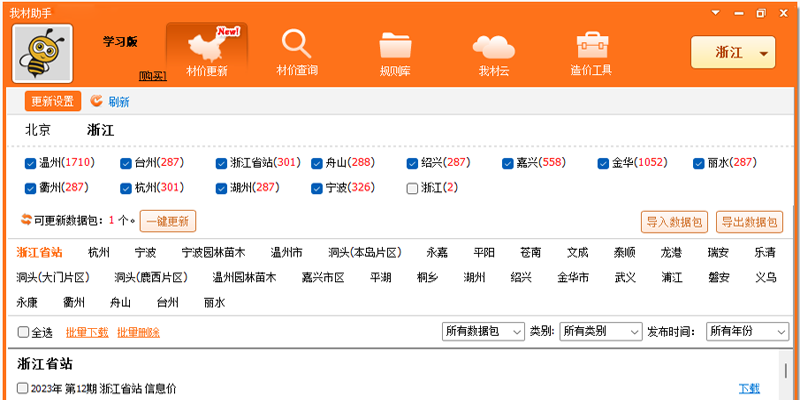Click the 刷新 refresh icon
The height and width of the screenshot is (400, 800).
click(x=96, y=101)
